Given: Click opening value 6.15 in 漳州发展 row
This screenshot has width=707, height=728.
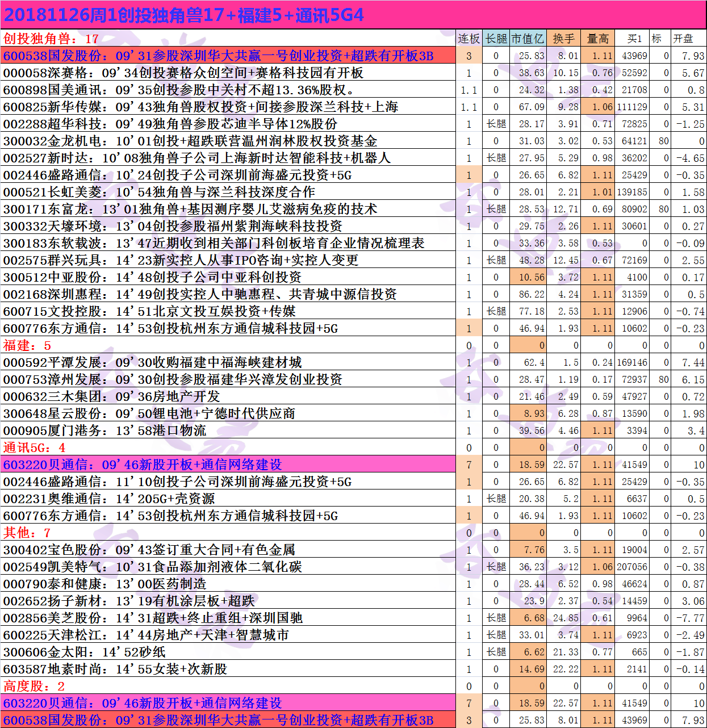Looking at the screenshot, I should point(688,379).
